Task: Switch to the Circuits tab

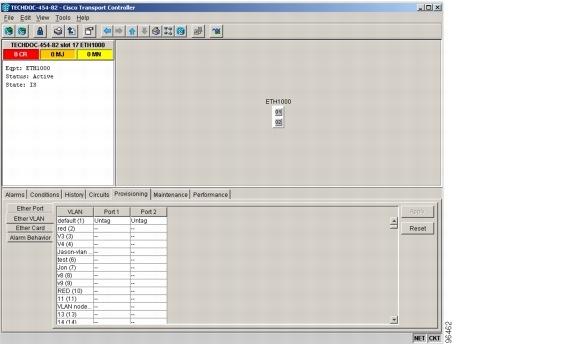Action: [x=99, y=194]
